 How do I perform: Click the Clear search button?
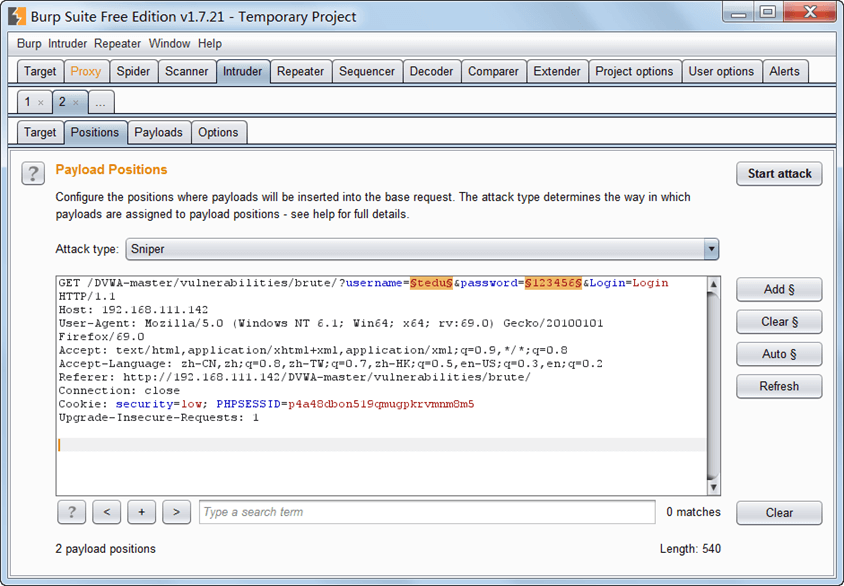point(779,513)
